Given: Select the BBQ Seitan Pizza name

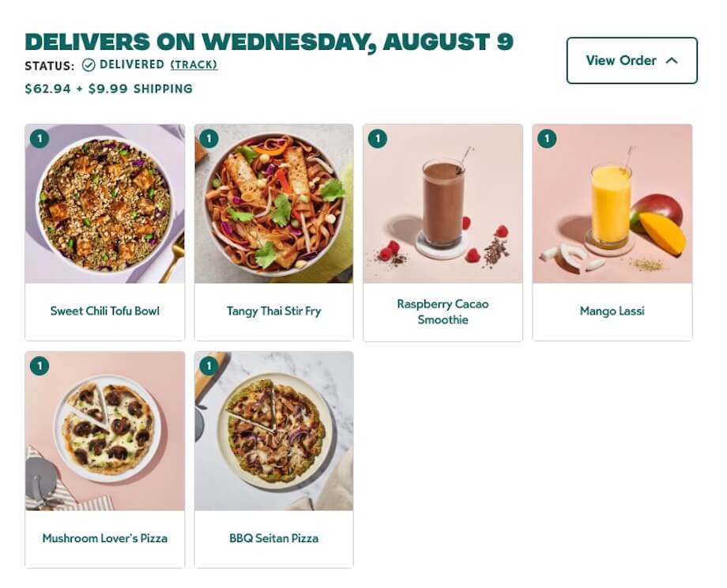Looking at the screenshot, I should (x=273, y=538).
